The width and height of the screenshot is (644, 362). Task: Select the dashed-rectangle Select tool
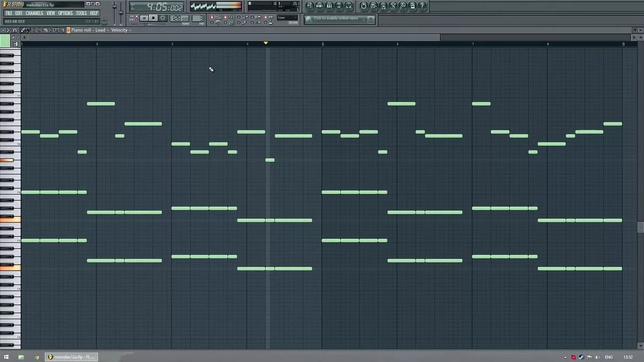coord(51,30)
